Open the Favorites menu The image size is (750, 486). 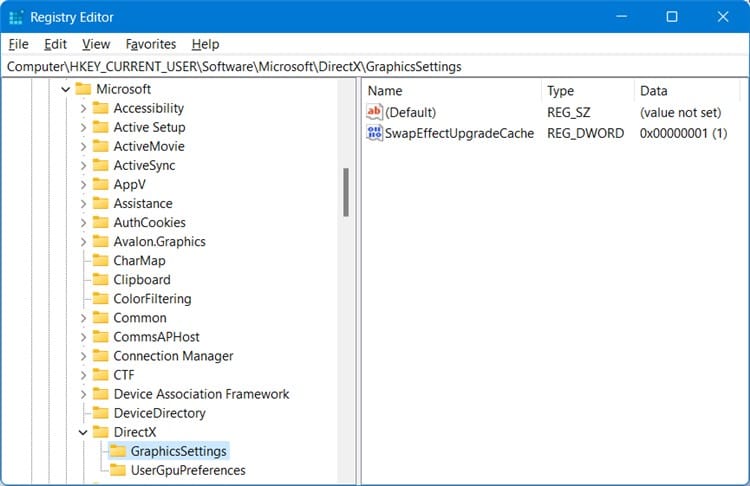pos(151,44)
